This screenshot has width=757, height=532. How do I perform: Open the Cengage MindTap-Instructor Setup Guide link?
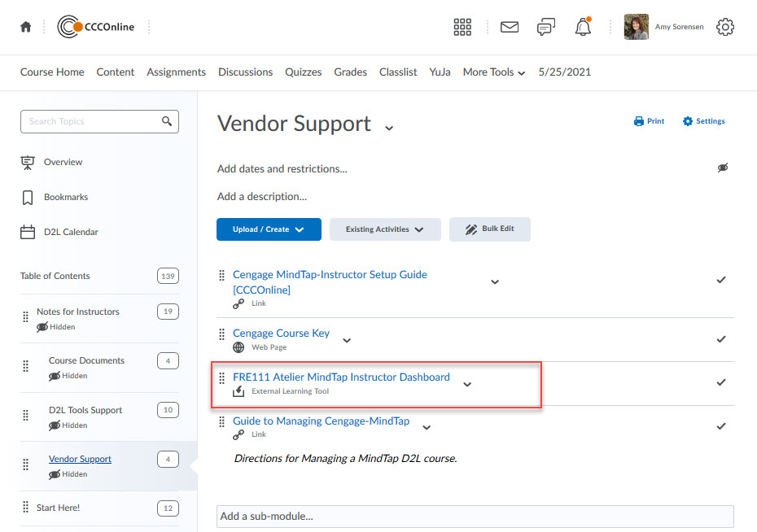pos(330,282)
